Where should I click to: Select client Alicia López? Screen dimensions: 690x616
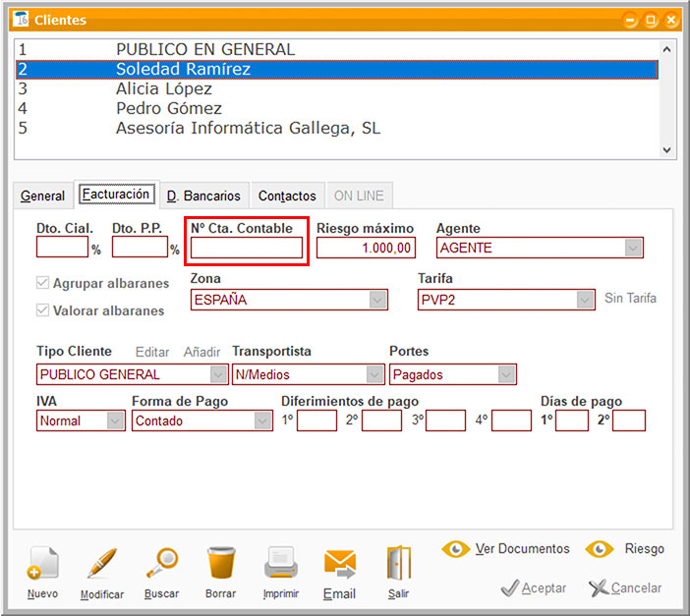336,88
